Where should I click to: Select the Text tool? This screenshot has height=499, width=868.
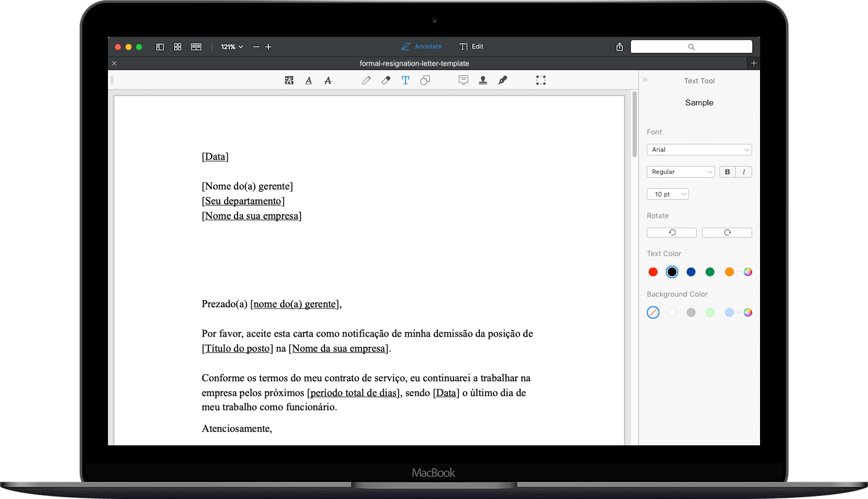(x=405, y=80)
